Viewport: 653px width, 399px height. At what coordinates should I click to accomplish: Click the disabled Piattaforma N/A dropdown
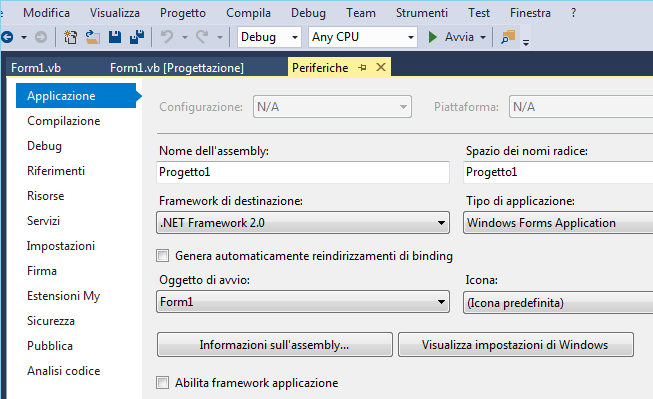[x=581, y=107]
